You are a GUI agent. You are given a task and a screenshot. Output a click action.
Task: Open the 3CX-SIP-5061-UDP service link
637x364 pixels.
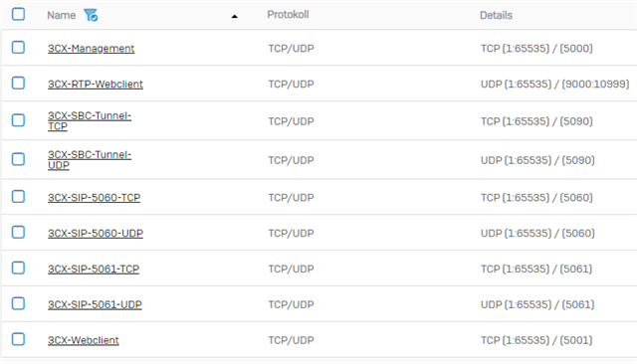[95, 304]
